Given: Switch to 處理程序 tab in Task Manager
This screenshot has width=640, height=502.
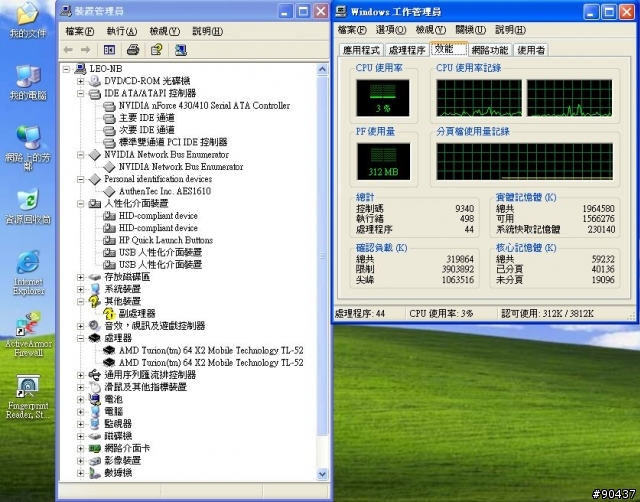Looking at the screenshot, I should click(407, 50).
